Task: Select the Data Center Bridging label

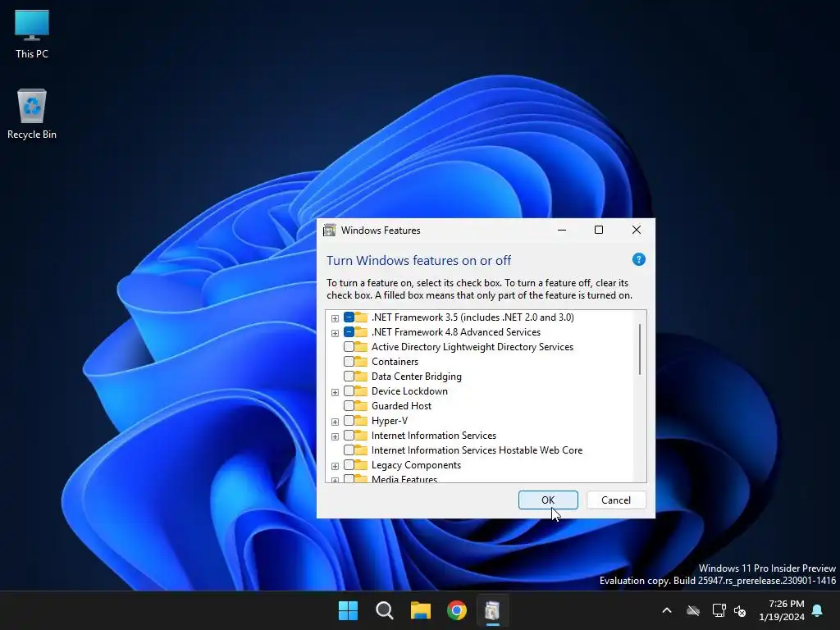Action: (416, 377)
